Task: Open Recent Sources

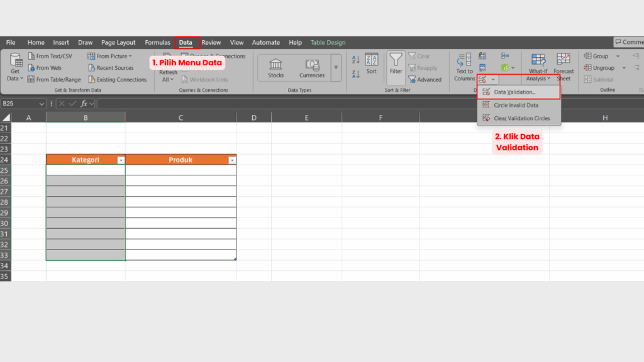Action: [111, 67]
